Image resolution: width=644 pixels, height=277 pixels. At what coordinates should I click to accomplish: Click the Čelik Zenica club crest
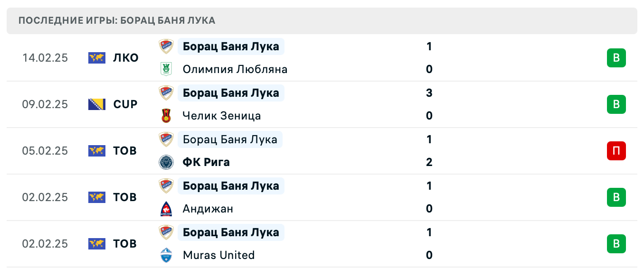click(166, 116)
